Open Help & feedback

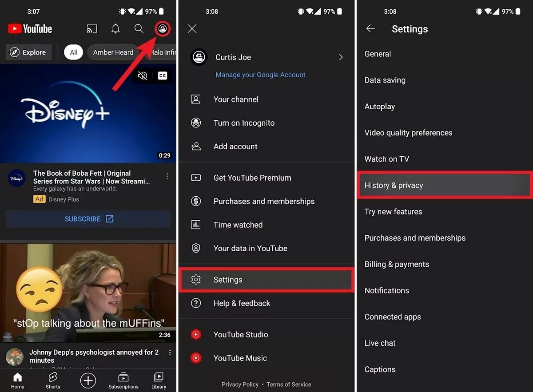click(266, 303)
